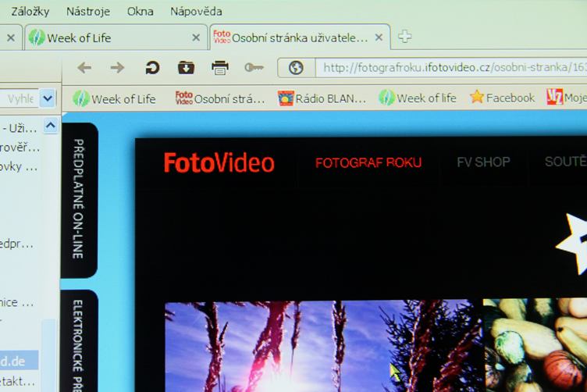Close the Osobní stránka uživatele tab
This screenshot has height=392, width=587.
click(x=379, y=37)
